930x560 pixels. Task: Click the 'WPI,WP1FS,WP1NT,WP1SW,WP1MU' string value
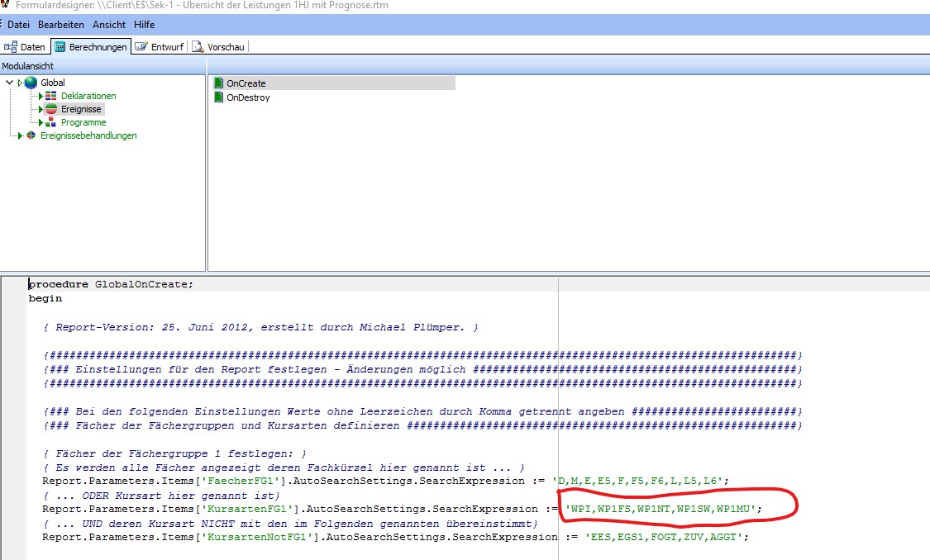(x=661, y=509)
